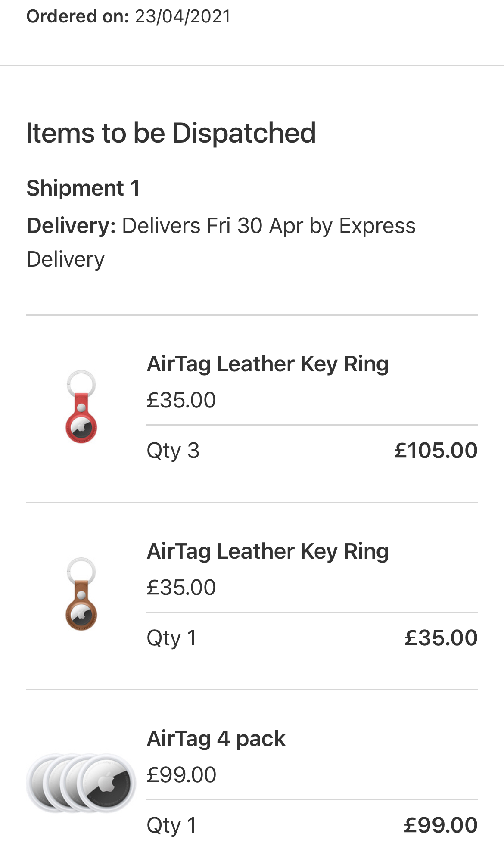Image resolution: width=504 pixels, height=849 pixels.
Task: Click the Items to be Dispatched heading
Action: [x=171, y=133]
